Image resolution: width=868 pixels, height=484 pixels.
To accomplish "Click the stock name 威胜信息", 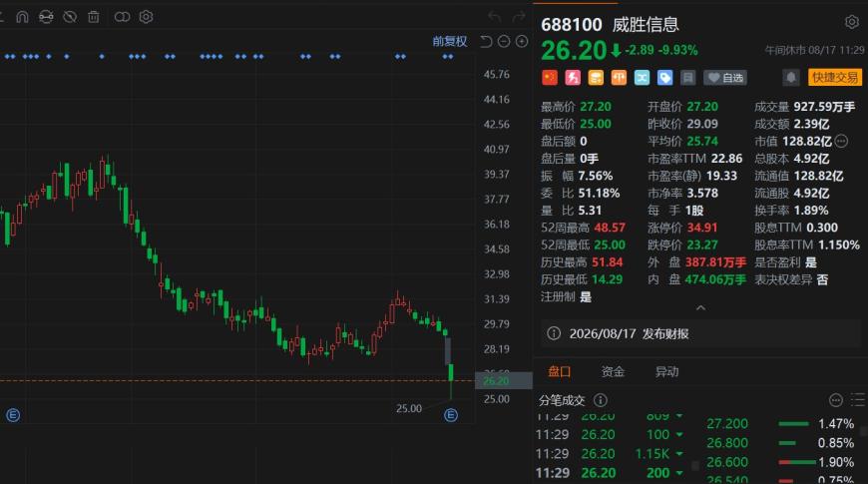I will (x=646, y=24).
